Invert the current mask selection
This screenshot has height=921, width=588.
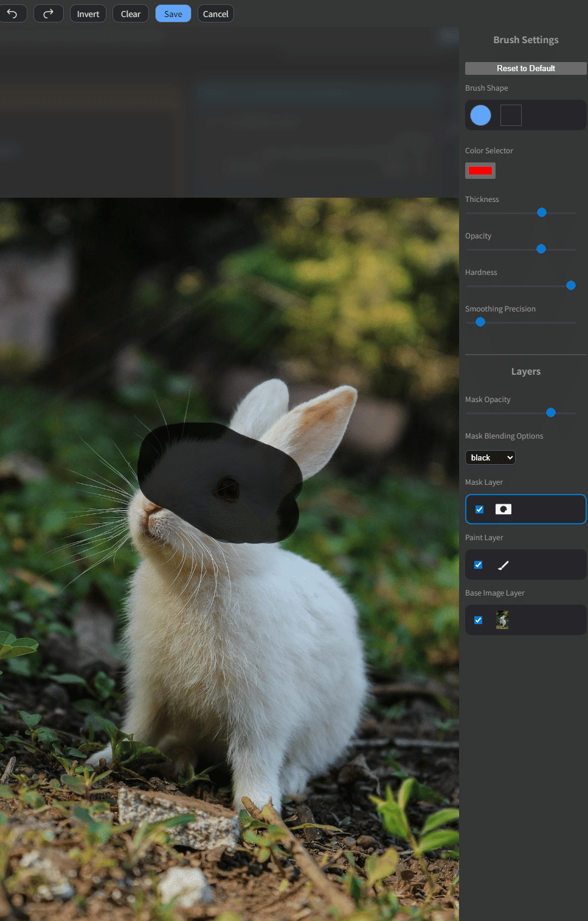pyautogui.click(x=88, y=13)
